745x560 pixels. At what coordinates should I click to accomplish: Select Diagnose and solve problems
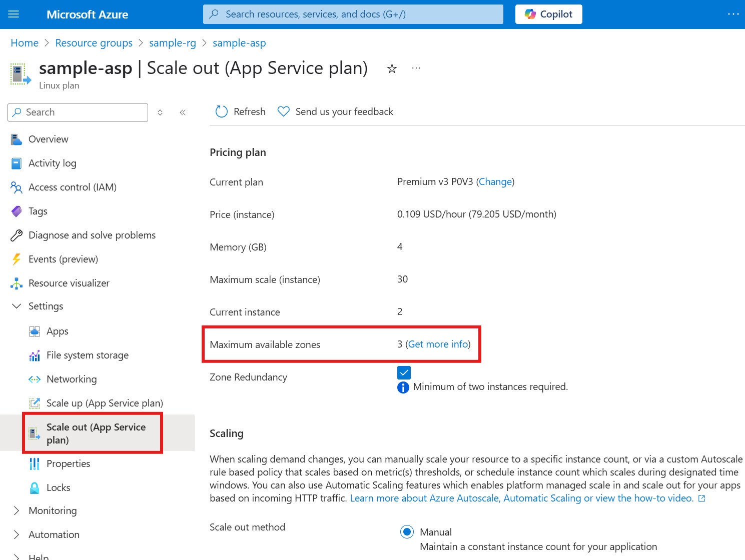tap(92, 235)
